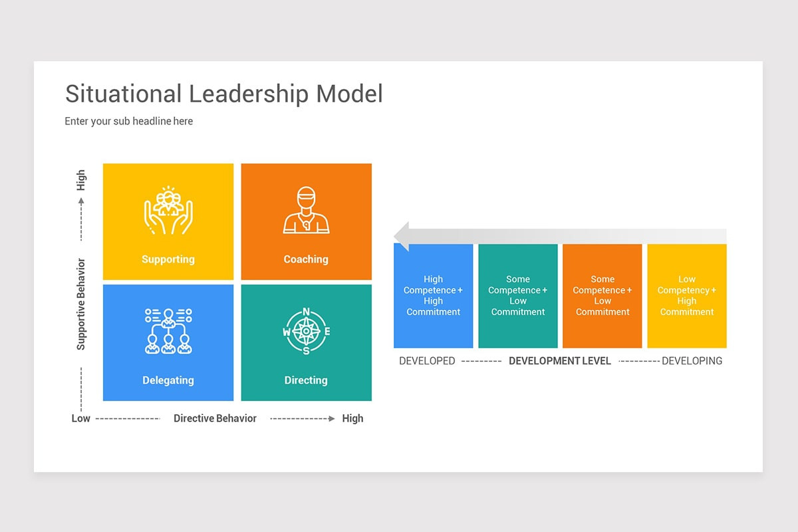Select the DEVELOPMENT LEVEL heading
This screenshot has height=532, width=798.
tap(559, 360)
